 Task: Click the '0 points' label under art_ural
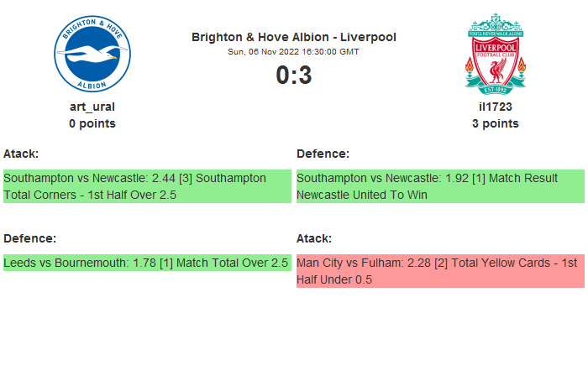coord(92,123)
